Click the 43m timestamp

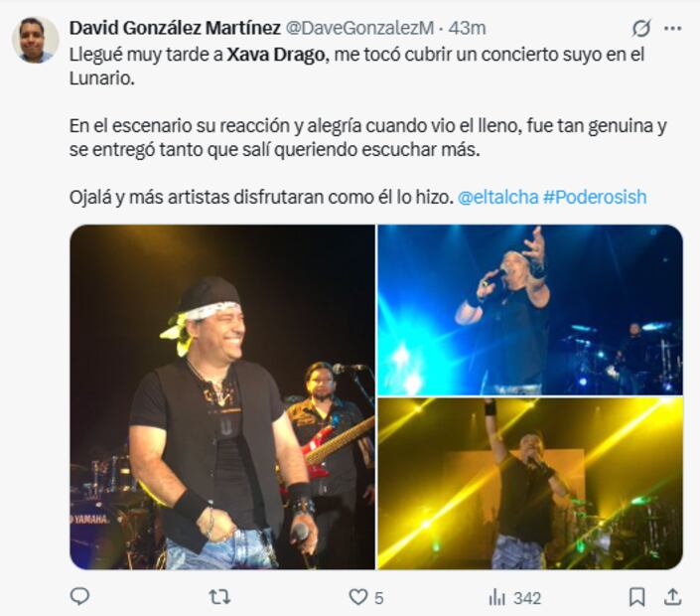click(x=467, y=28)
